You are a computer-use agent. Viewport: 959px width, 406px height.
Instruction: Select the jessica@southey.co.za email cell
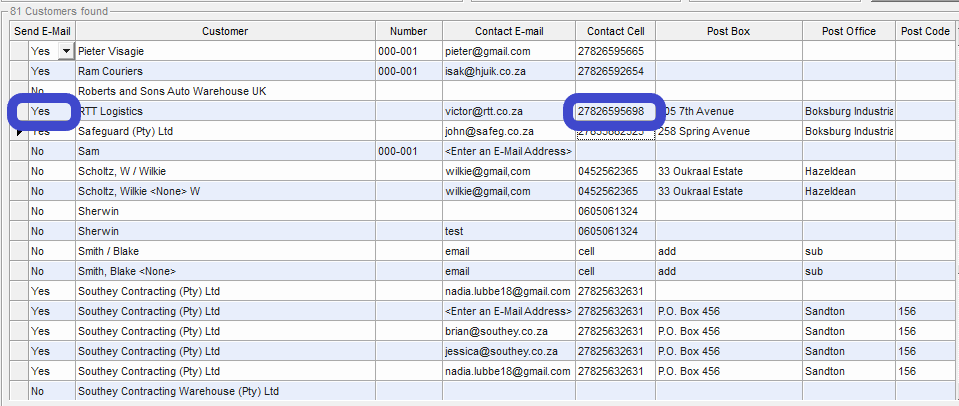click(x=509, y=352)
